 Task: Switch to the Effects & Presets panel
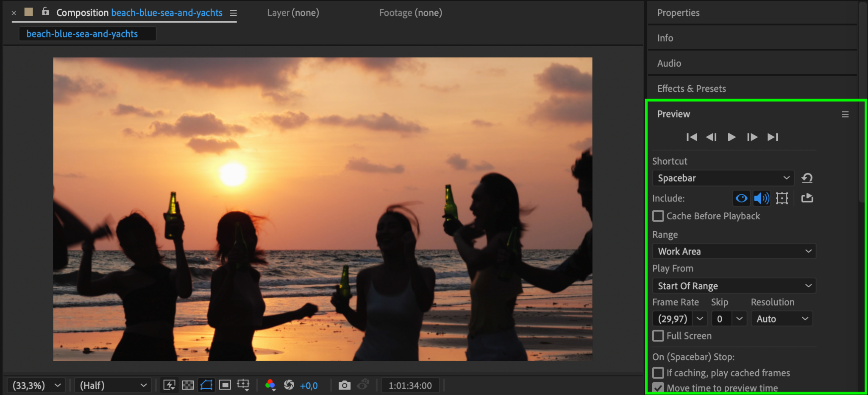pyautogui.click(x=691, y=89)
